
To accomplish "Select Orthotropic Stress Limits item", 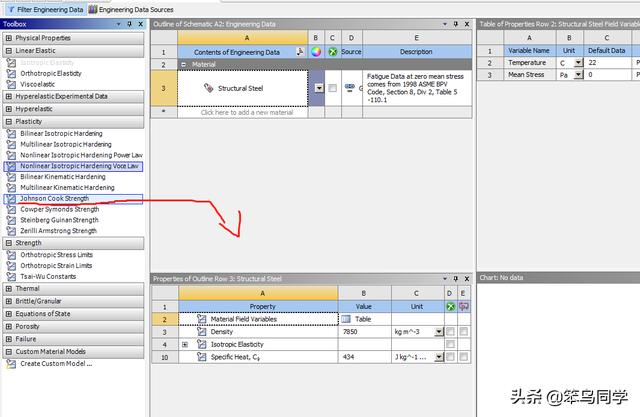I will point(63,254).
